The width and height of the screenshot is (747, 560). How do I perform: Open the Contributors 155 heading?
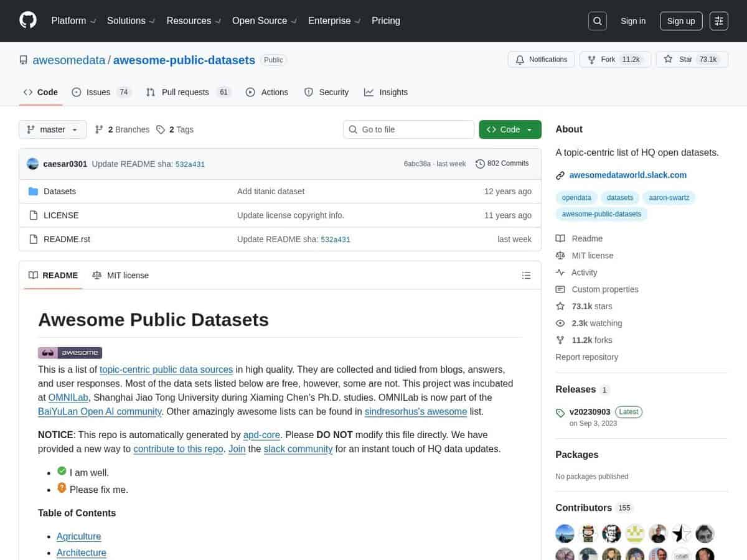tap(594, 508)
